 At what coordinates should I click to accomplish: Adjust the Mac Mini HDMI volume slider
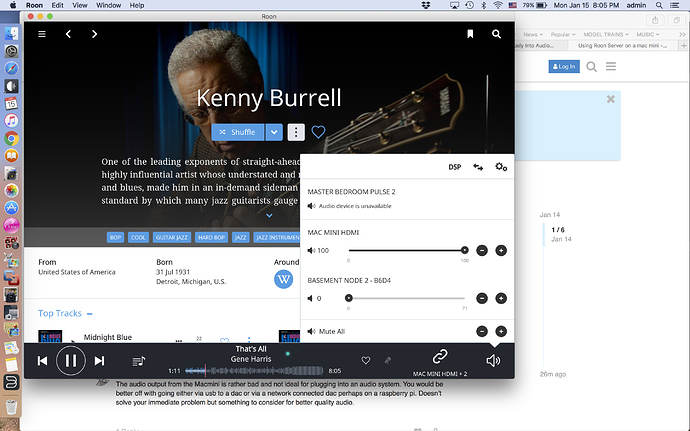pyautogui.click(x=407, y=250)
